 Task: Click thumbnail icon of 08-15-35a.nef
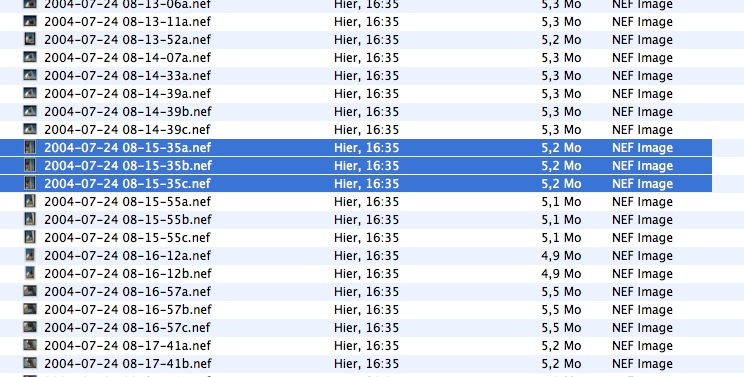(30, 147)
